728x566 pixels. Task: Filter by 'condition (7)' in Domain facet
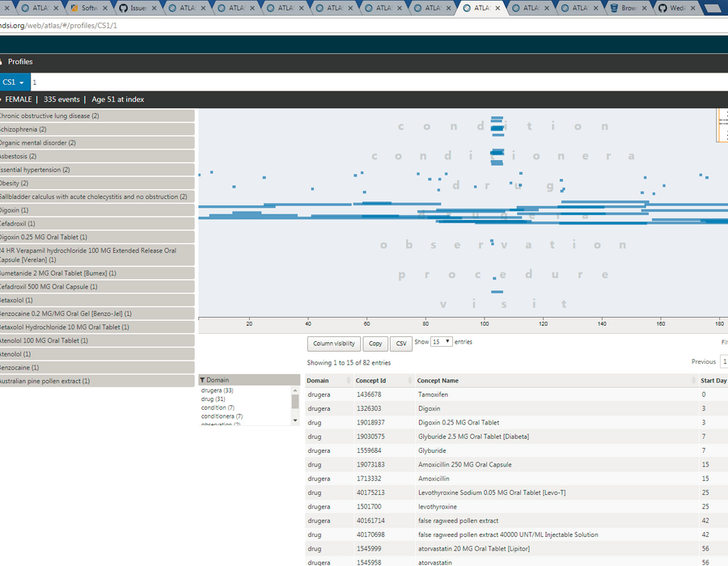(218, 408)
